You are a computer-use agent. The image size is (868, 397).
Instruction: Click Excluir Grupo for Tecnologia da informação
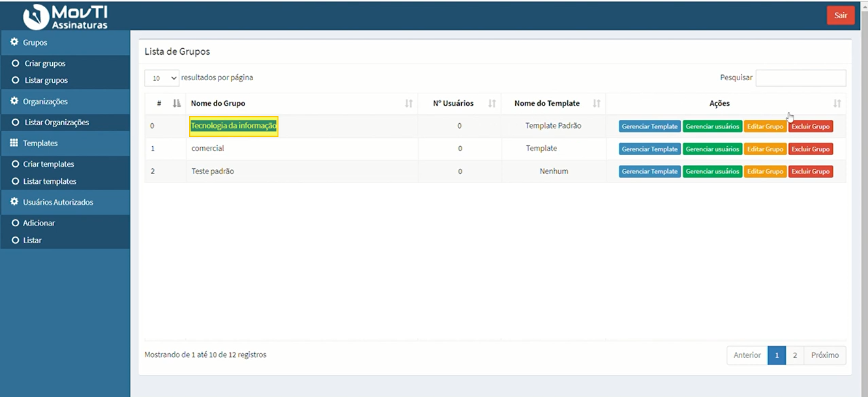pos(811,126)
